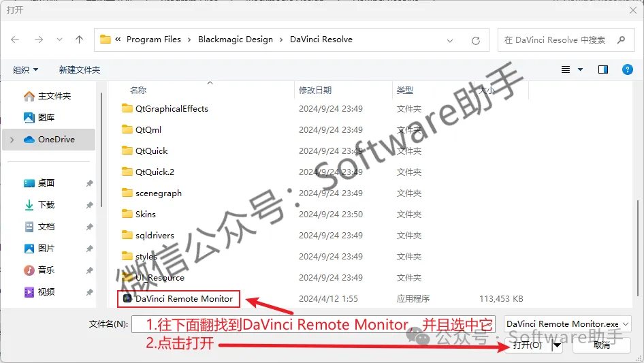Click 新建文件夹 button
This screenshot has height=363, width=644.
(79, 70)
